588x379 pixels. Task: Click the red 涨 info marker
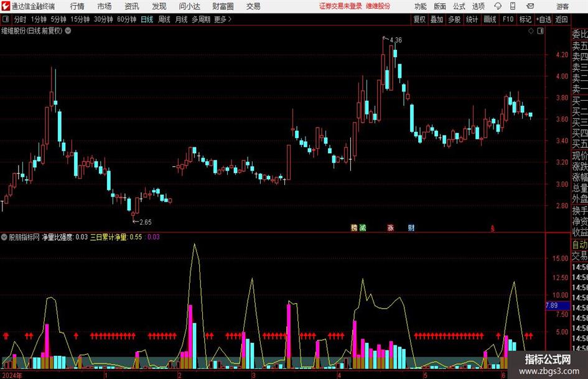point(390,227)
